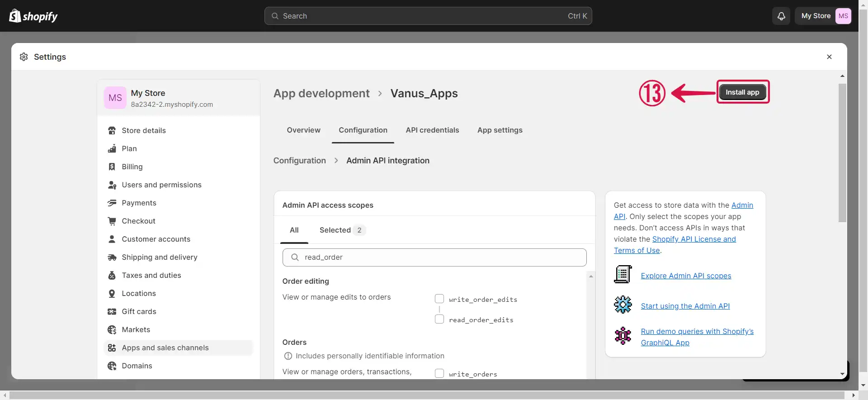868x400 pixels.
Task: Click the Explore Admin API scopes document icon
Action: pyautogui.click(x=623, y=274)
